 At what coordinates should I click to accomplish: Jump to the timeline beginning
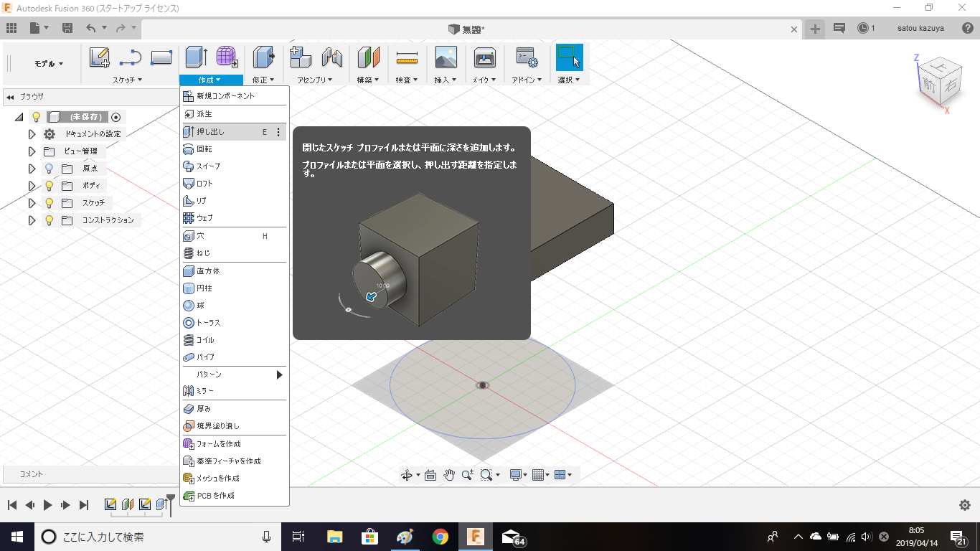pos(12,505)
